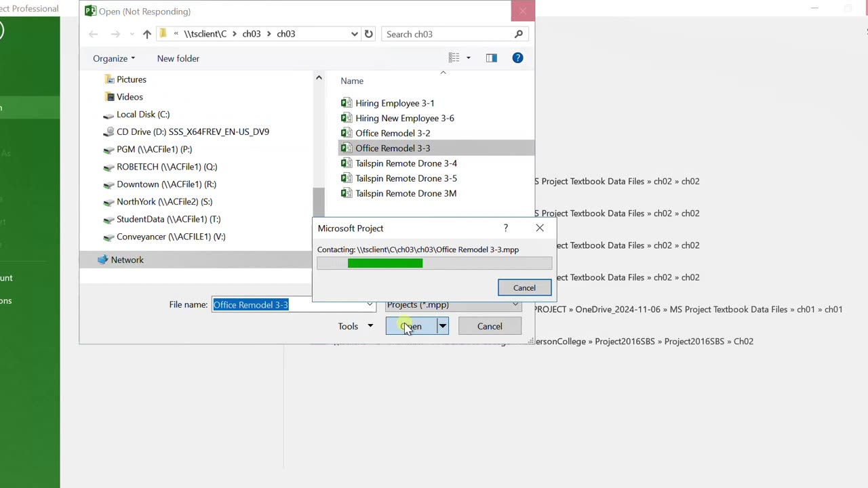This screenshot has width=868, height=488.
Task: Click the Open button
Action: [x=411, y=327]
